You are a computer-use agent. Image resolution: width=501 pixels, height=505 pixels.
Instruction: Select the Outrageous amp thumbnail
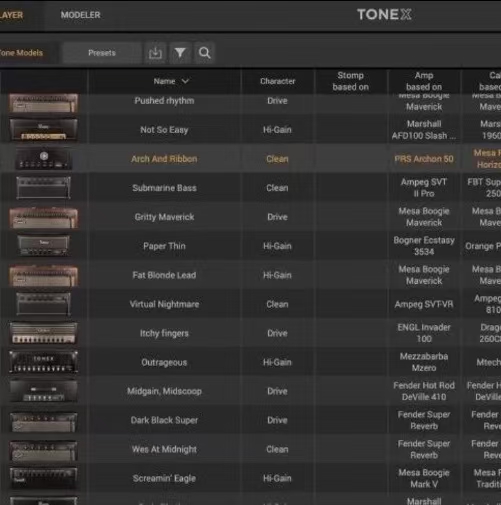[x=44, y=362]
